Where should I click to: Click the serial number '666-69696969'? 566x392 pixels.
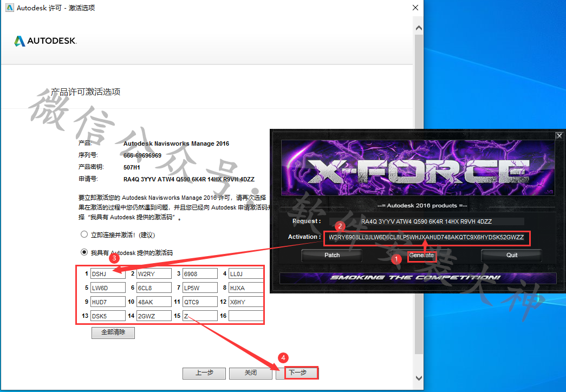click(x=142, y=155)
